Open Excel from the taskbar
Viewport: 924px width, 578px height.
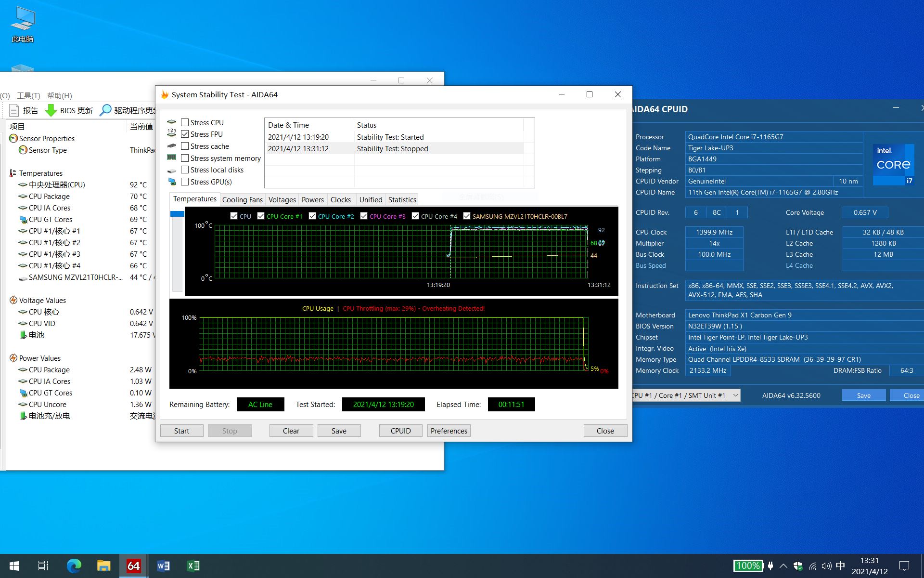193,566
